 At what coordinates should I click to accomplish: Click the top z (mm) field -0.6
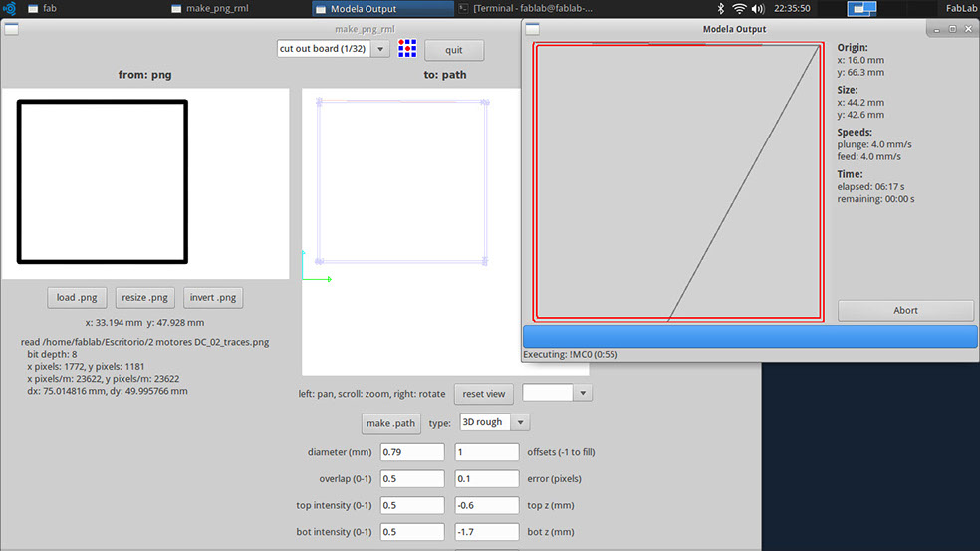pos(487,505)
